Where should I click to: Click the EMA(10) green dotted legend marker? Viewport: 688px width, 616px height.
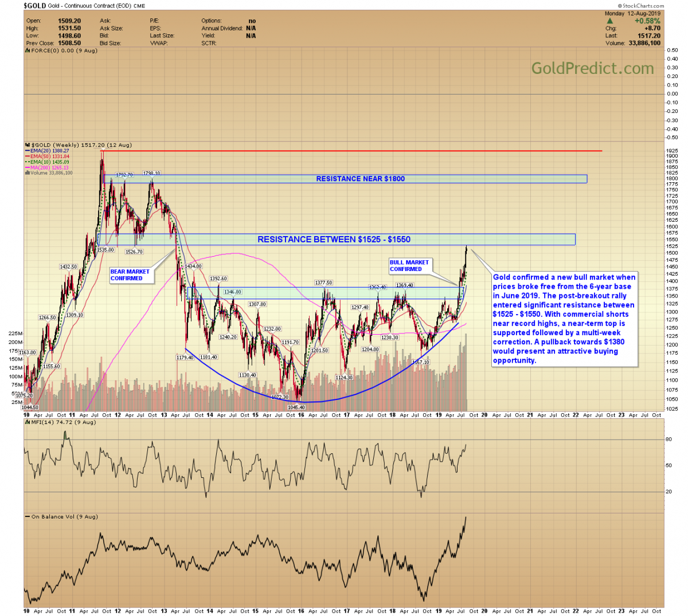28,162
